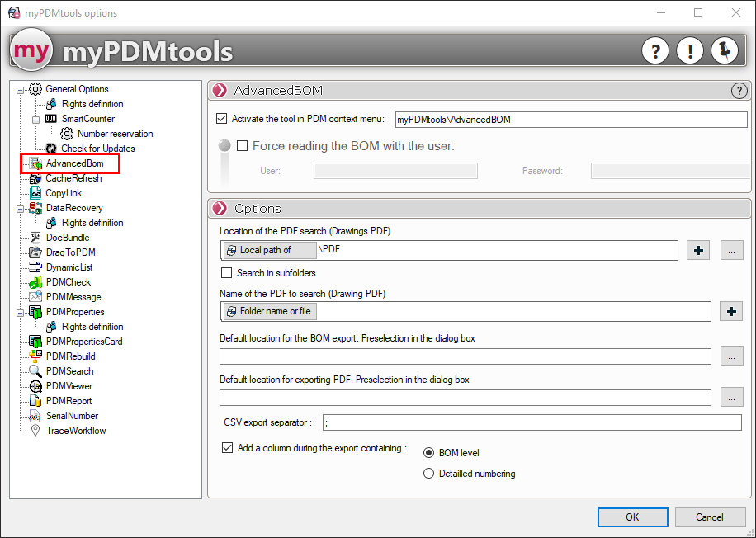Open PDMReport in the tools tree
This screenshot has height=538, width=756.
69,401
